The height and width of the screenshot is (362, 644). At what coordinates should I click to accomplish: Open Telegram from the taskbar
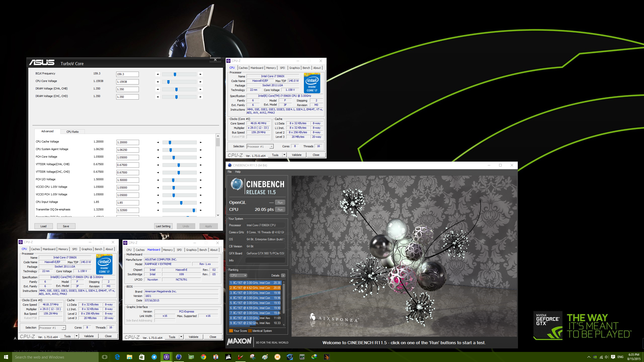tap(154, 357)
